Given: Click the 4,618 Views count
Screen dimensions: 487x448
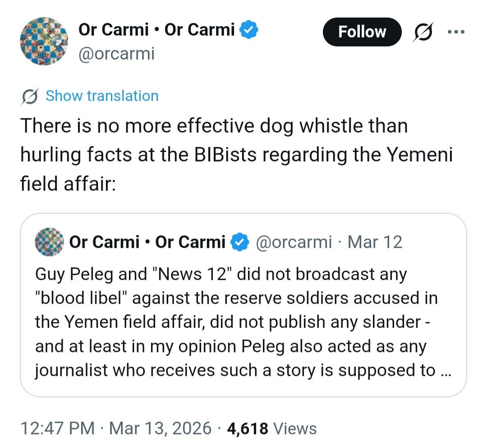Looking at the screenshot, I should [x=272, y=428].
